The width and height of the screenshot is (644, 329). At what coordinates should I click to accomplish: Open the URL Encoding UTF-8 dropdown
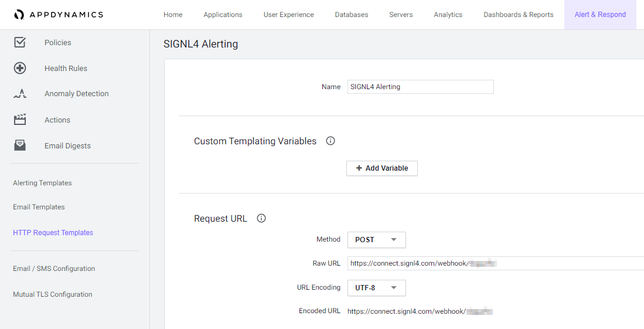pos(377,288)
